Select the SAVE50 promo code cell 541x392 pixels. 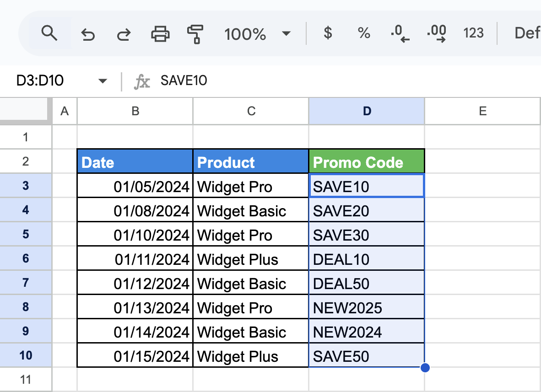click(x=367, y=355)
